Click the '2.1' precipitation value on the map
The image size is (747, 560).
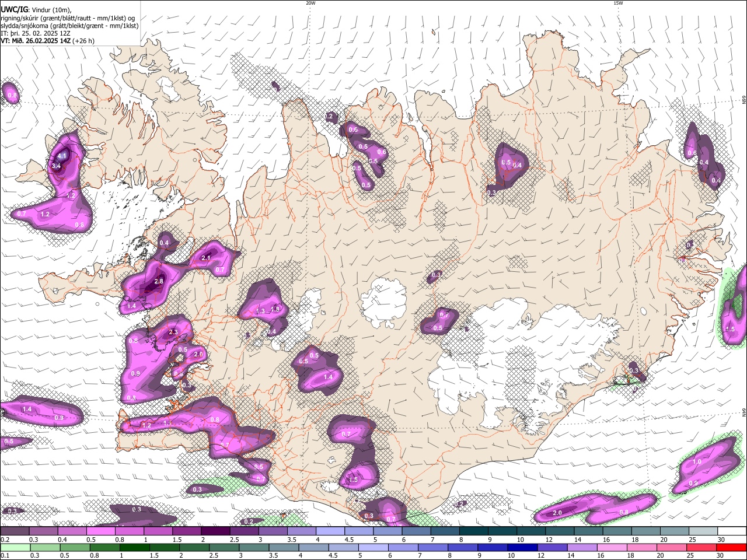205,258
